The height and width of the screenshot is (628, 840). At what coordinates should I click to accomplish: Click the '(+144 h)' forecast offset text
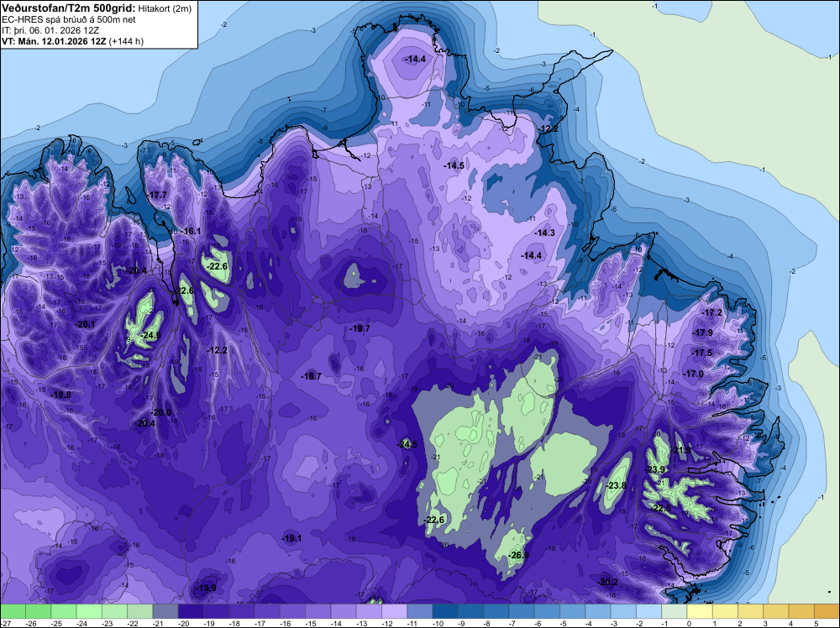coord(126,41)
